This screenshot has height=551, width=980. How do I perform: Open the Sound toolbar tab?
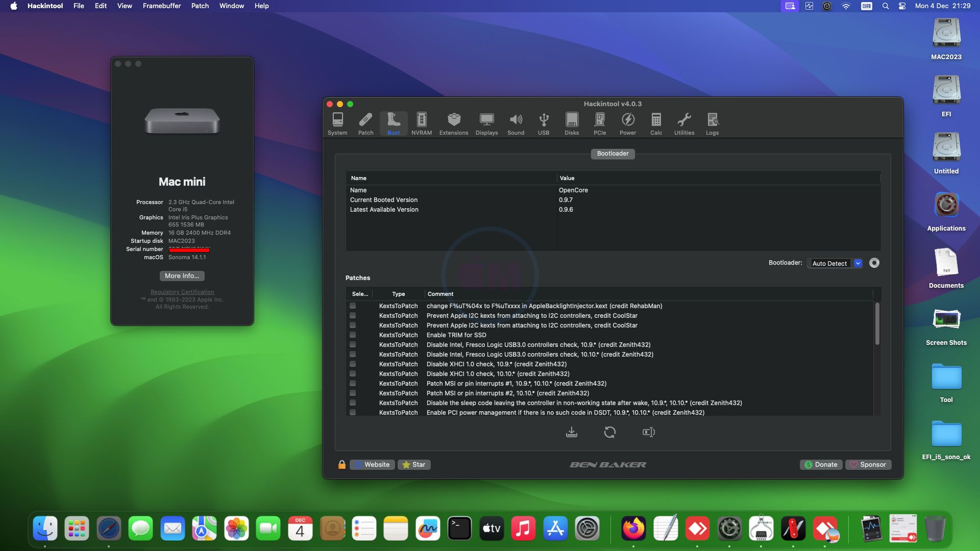(x=516, y=124)
